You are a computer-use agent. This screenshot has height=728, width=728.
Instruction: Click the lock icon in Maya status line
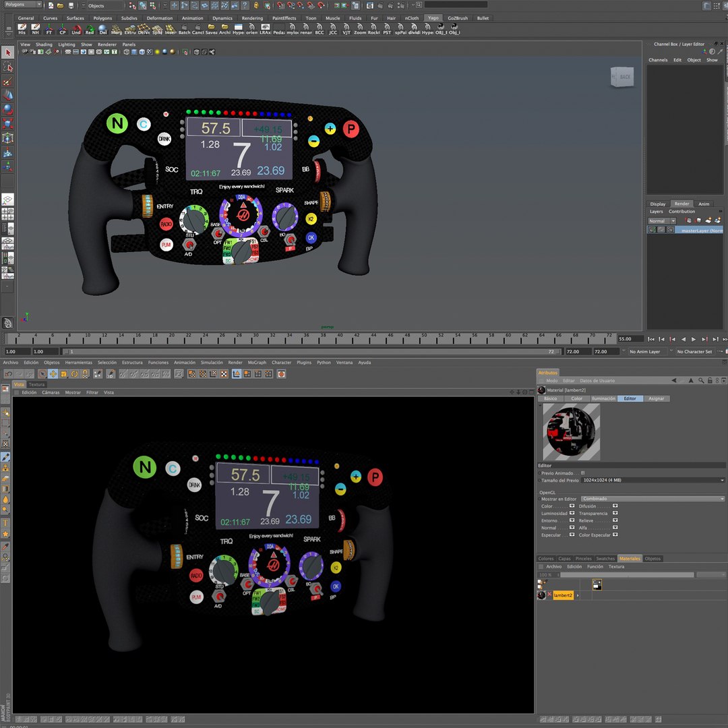256,5
